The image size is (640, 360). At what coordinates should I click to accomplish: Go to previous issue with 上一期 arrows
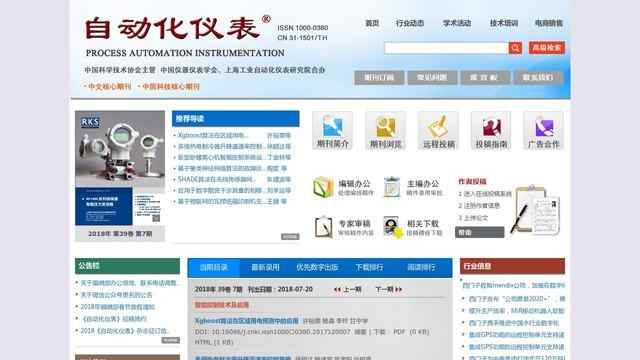pyautogui.click(x=347, y=289)
